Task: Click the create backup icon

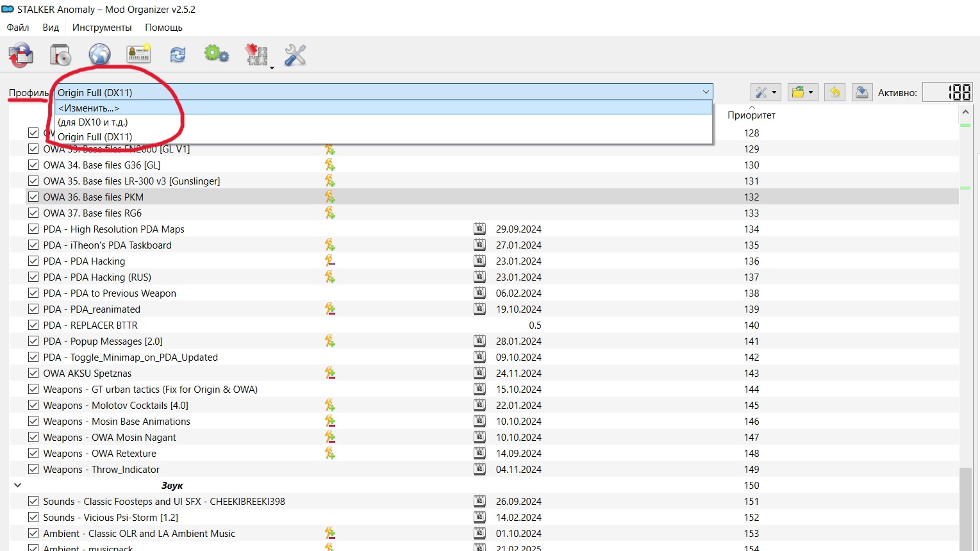Action: pos(862,92)
